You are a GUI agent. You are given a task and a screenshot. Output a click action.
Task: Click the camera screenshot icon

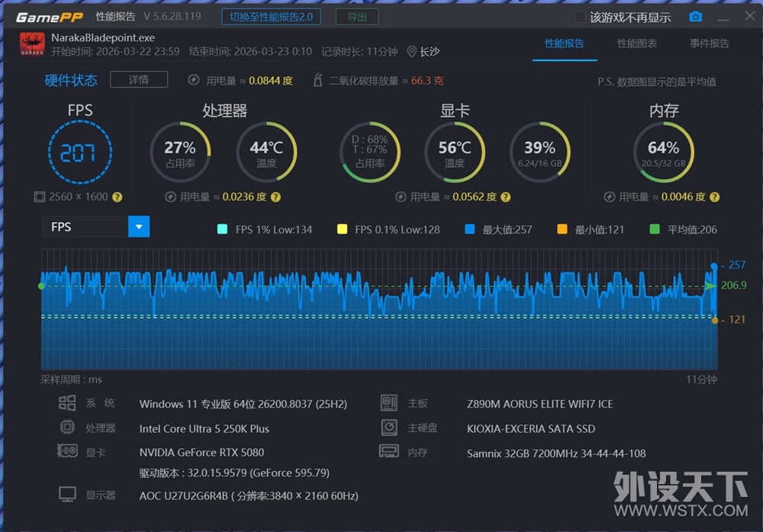(695, 17)
